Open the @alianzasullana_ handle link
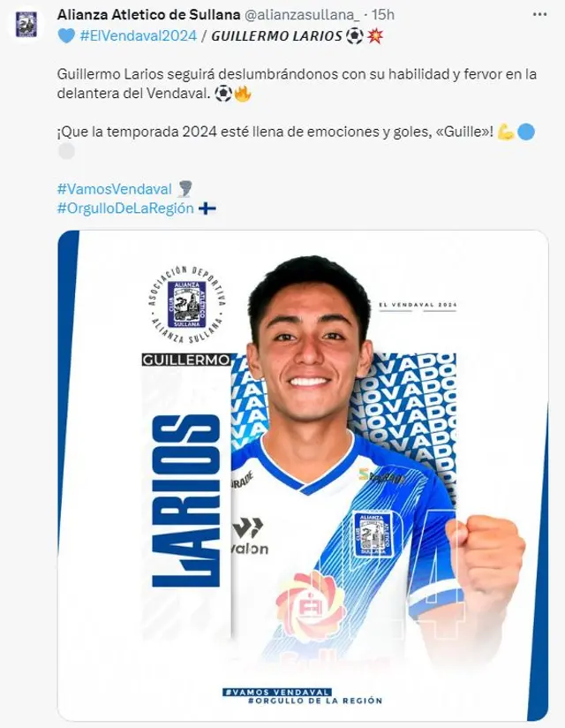Viewport: 565px width, 728px height. point(302,15)
